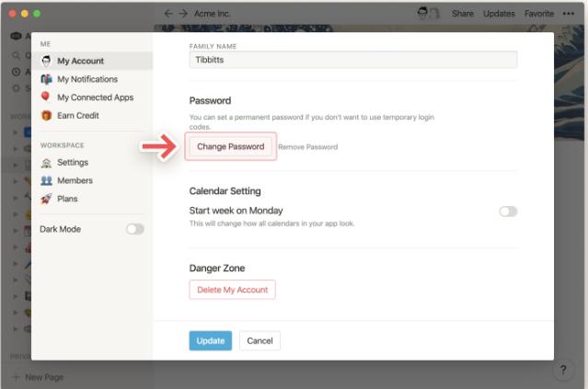Open Updates in the top bar
Viewport: 588px width, 389px height.
tap(499, 14)
